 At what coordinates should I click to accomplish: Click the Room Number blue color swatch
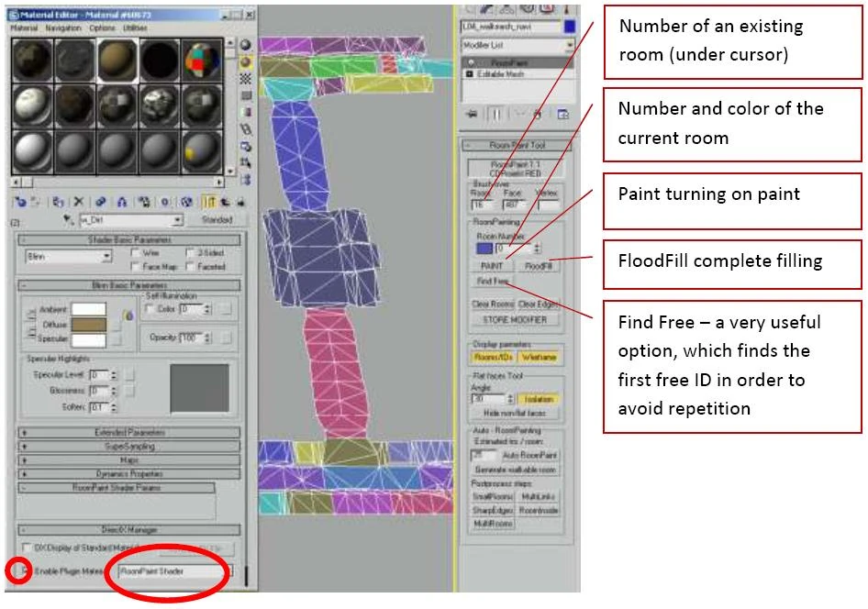pyautogui.click(x=484, y=249)
